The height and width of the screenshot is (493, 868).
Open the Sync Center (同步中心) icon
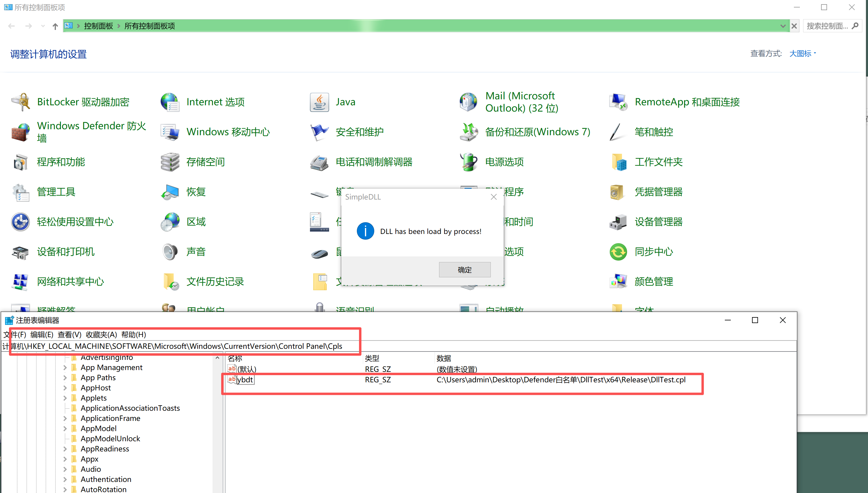pyautogui.click(x=618, y=252)
